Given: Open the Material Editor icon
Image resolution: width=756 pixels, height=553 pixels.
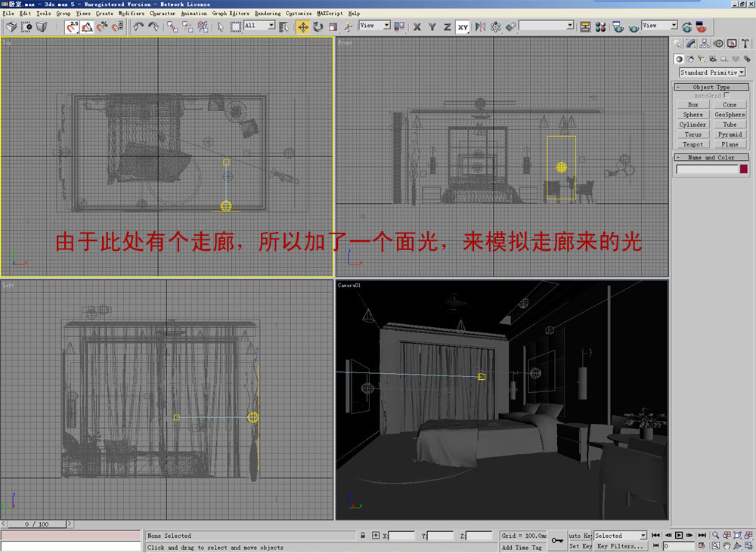Looking at the screenshot, I should [x=601, y=27].
